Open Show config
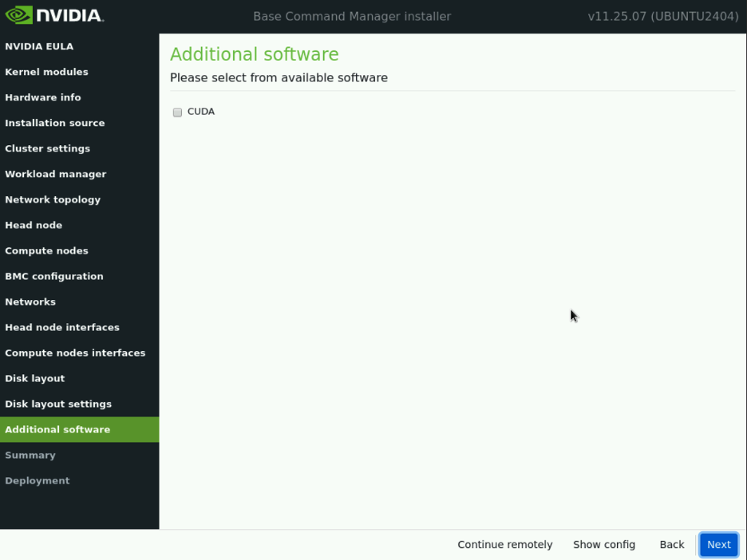 pos(603,544)
